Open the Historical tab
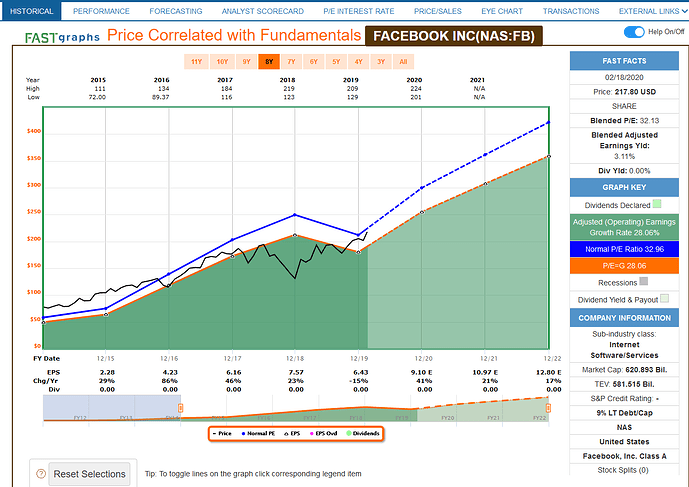Image resolution: width=689 pixels, height=487 pixels. pyautogui.click(x=31, y=11)
